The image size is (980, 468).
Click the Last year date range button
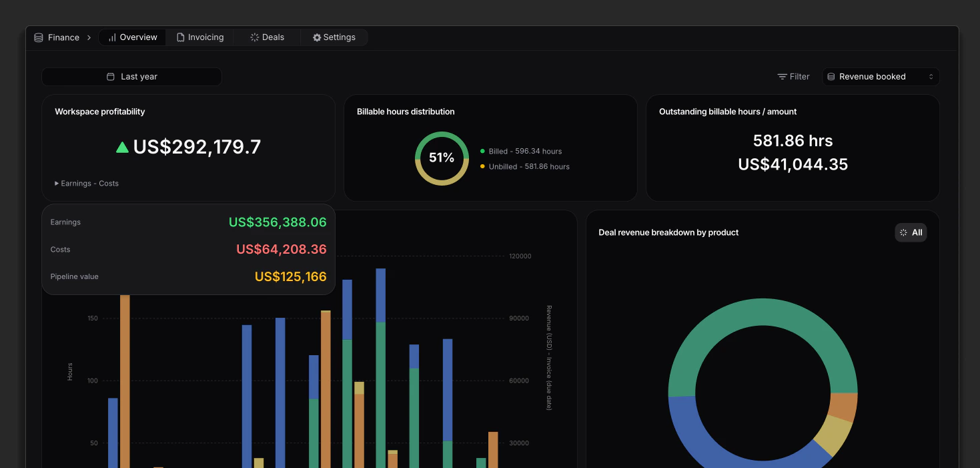131,77
